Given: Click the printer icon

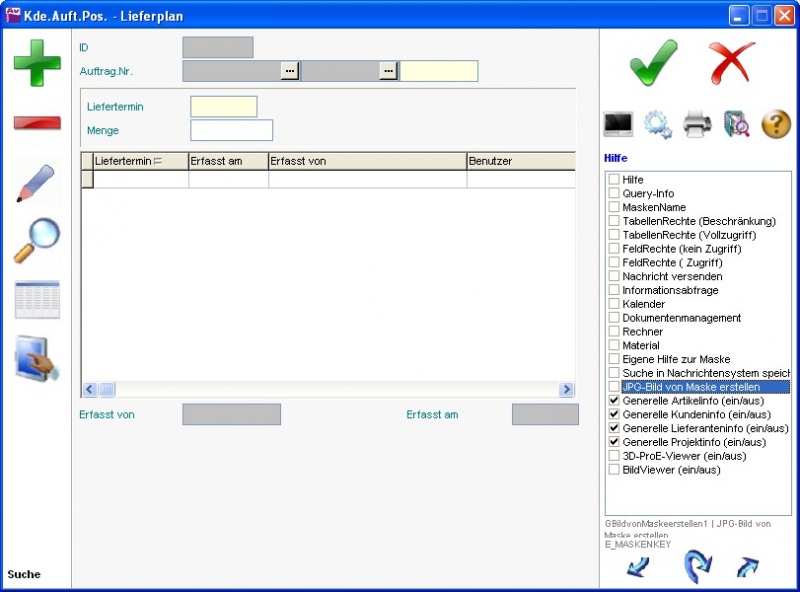Looking at the screenshot, I should pyautogui.click(x=697, y=124).
